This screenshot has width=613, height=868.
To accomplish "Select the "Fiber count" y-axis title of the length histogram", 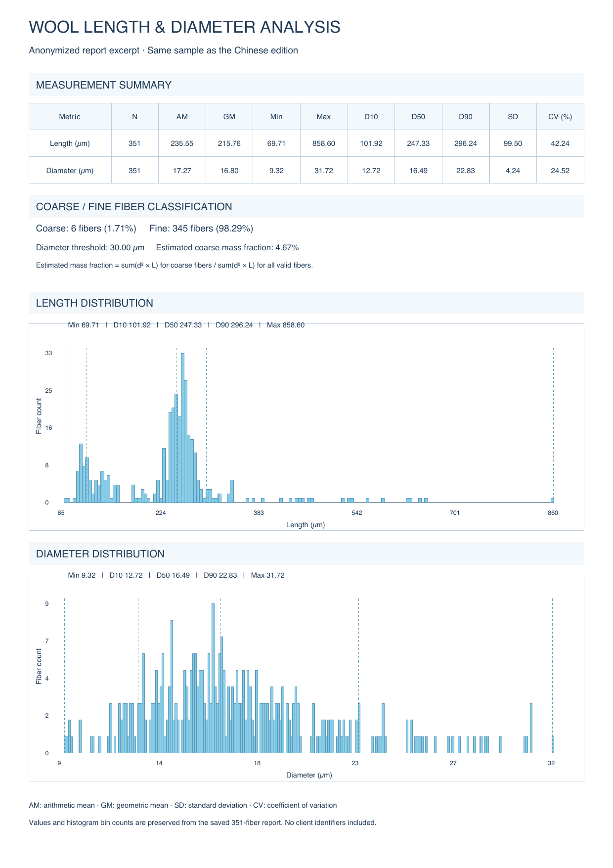I will 39,416.
